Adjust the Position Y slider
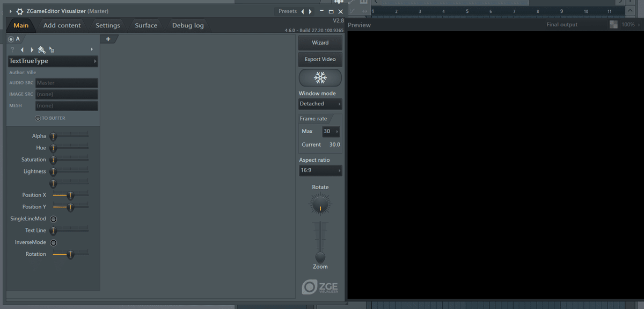Screen dimensions: 644x309 (x=70, y=207)
